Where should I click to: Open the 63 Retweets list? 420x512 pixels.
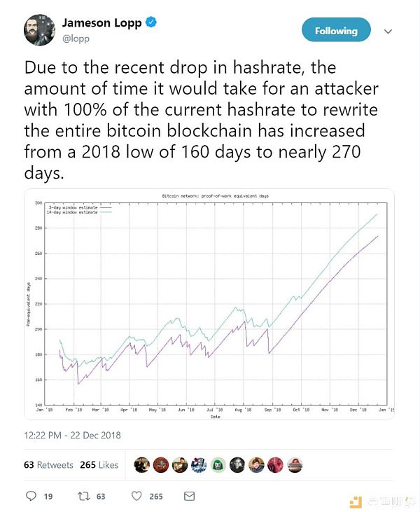point(48,464)
